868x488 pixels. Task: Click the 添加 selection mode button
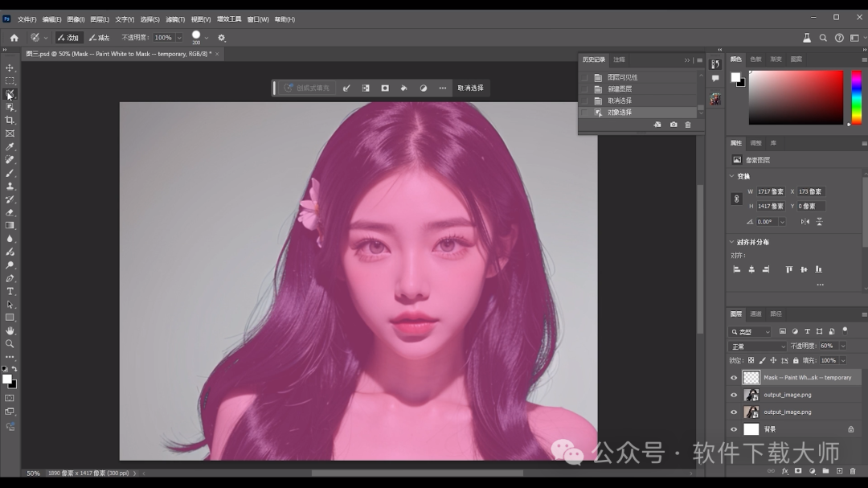pos(68,38)
